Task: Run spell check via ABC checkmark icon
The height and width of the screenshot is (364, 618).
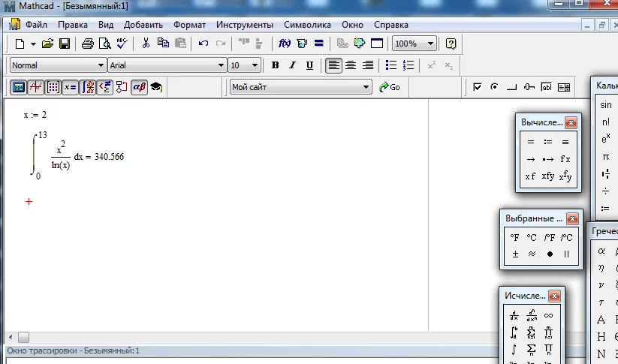Action: [122, 44]
